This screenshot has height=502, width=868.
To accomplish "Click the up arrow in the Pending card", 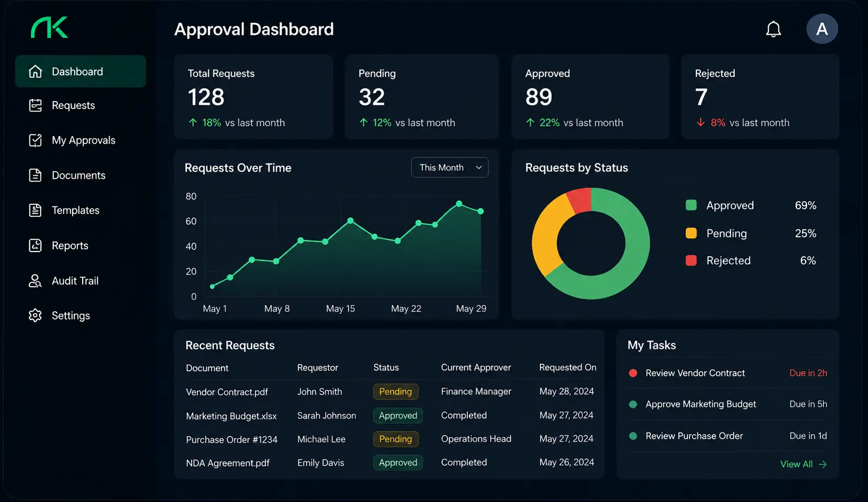I will pyautogui.click(x=364, y=123).
